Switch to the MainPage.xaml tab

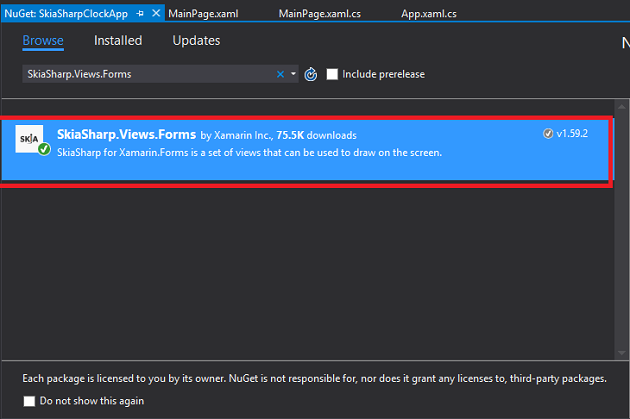203,14
